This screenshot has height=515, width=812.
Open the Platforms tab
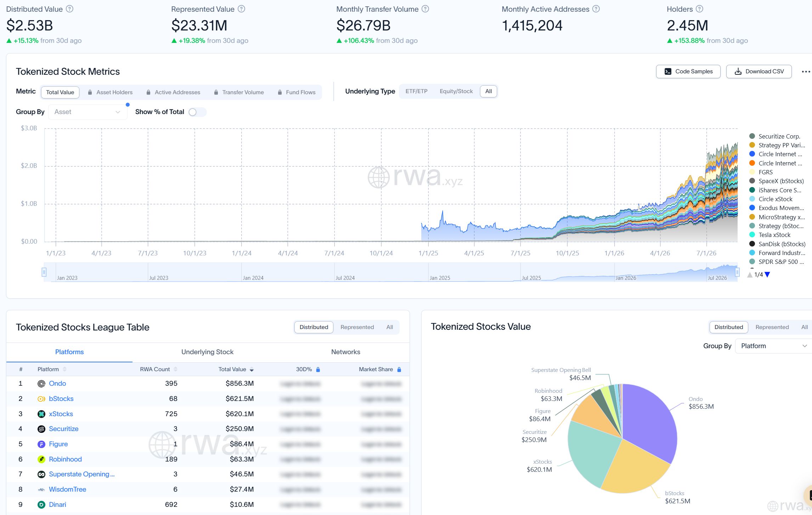click(x=69, y=352)
